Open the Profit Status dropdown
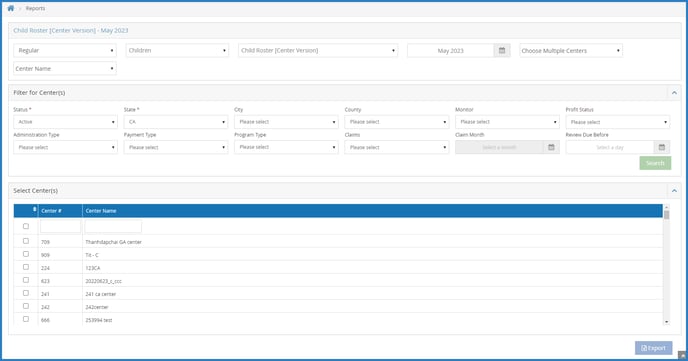The image size is (688, 361). (618, 122)
